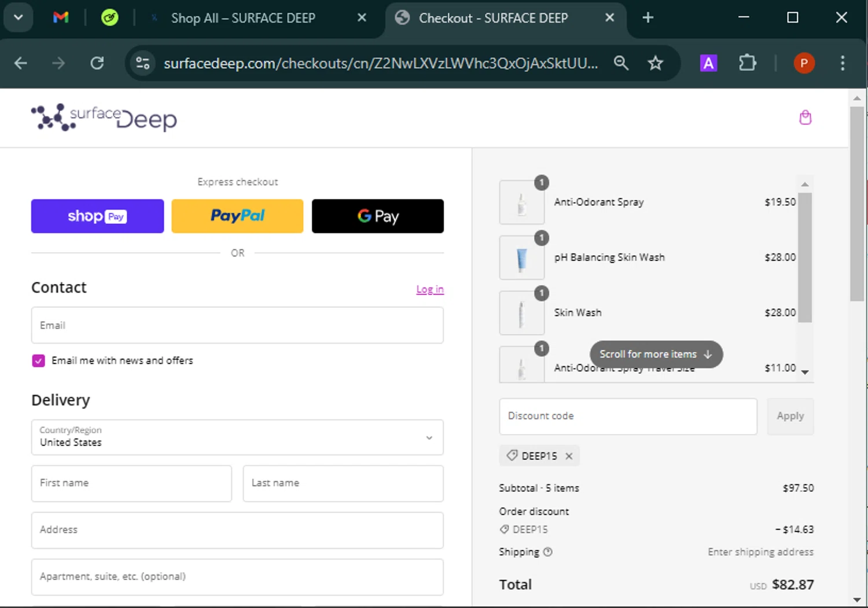Image resolution: width=868 pixels, height=608 pixels.
Task: Select the Checkout - SURFACE DEEP tab
Action: (493, 18)
